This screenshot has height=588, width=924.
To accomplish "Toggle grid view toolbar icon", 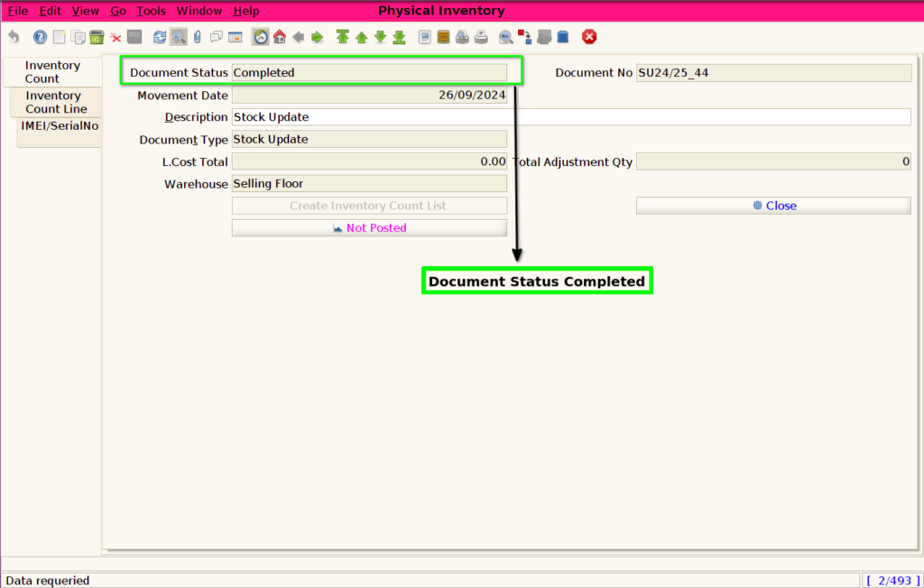I will (236, 37).
